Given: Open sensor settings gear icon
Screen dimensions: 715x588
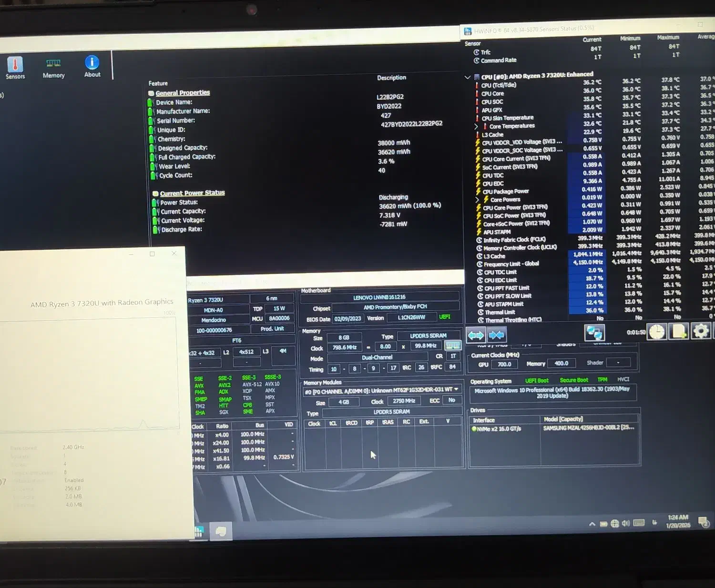Looking at the screenshot, I should tap(701, 331).
